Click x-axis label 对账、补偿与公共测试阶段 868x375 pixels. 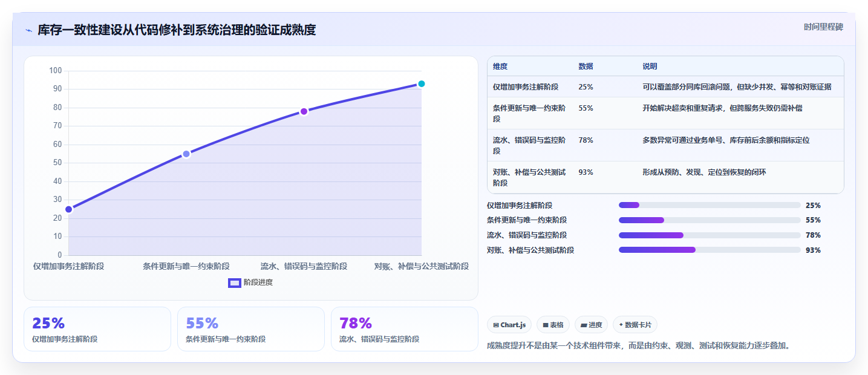422,266
